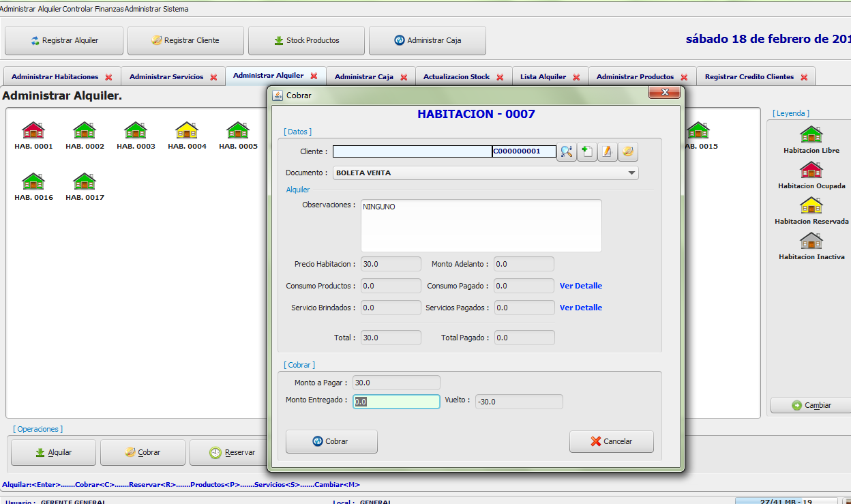This screenshot has height=504, width=851.
Task: Close the Administrar Caja tab
Action: [404, 77]
